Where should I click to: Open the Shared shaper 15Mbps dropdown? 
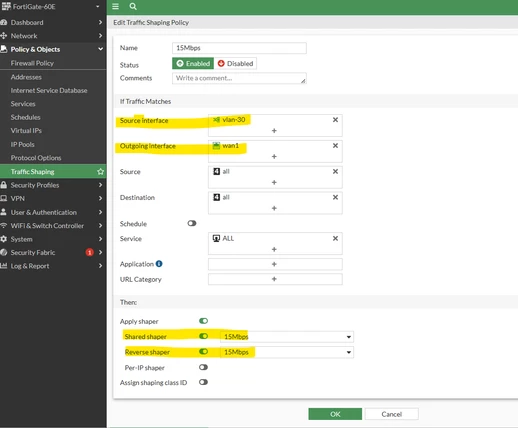pos(287,337)
